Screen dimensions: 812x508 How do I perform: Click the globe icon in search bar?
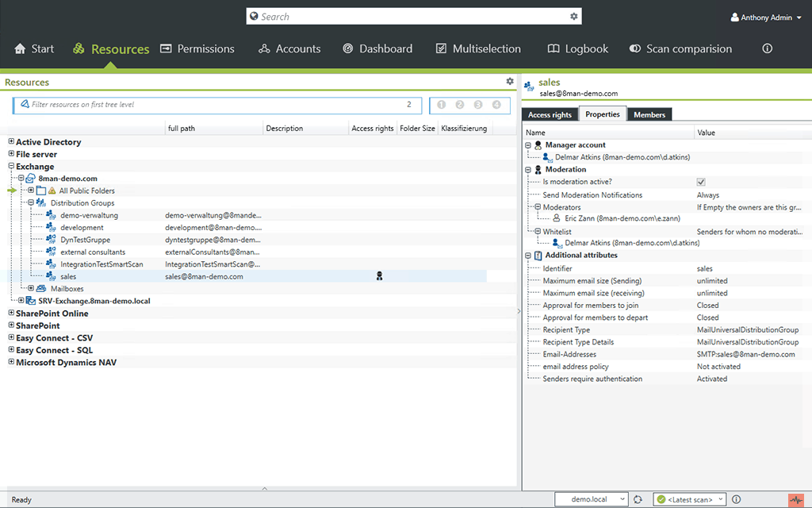click(x=254, y=16)
